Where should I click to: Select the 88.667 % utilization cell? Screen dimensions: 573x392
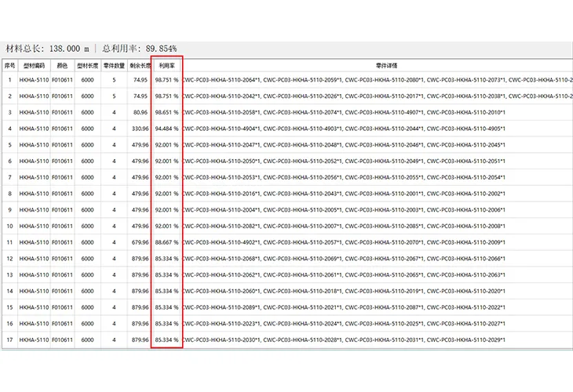tap(166, 242)
